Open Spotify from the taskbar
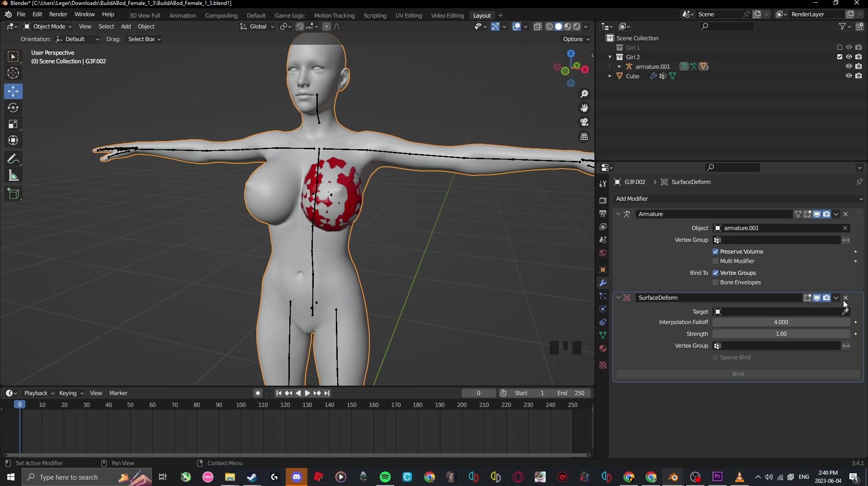The image size is (868, 486). (385, 477)
